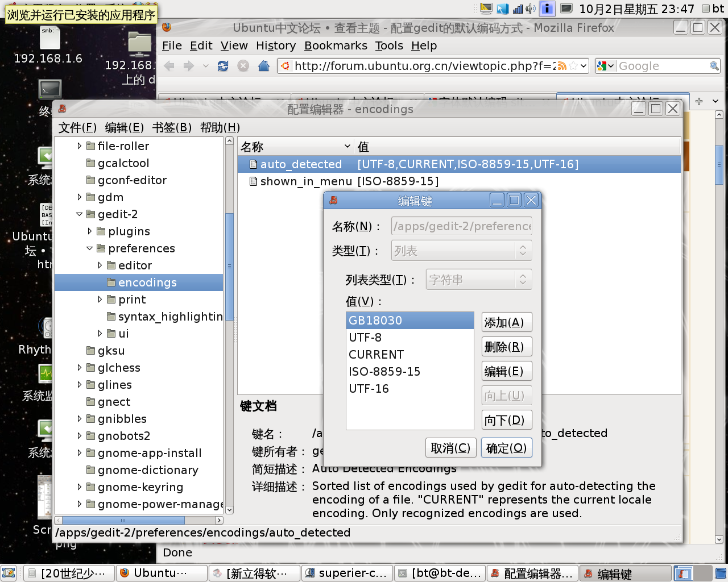Viewport: 728px width, 582px height.
Task: Click Firefox back arrow icon
Action: pos(169,66)
